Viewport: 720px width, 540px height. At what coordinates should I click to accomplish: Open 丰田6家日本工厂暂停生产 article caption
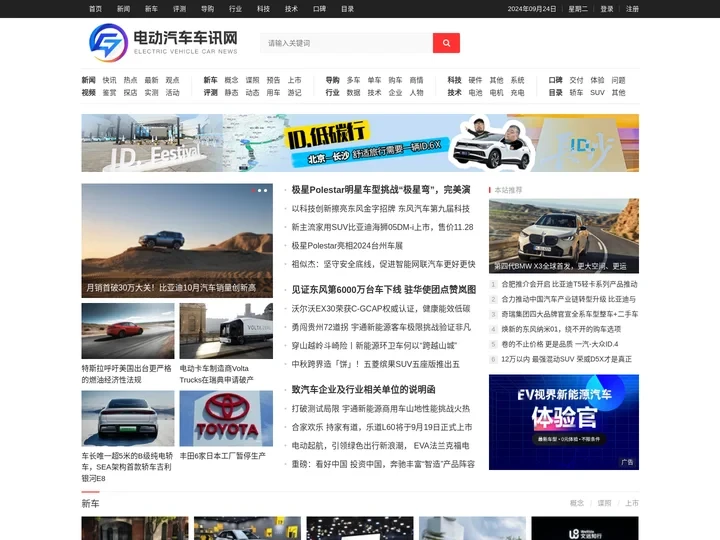pos(223,456)
